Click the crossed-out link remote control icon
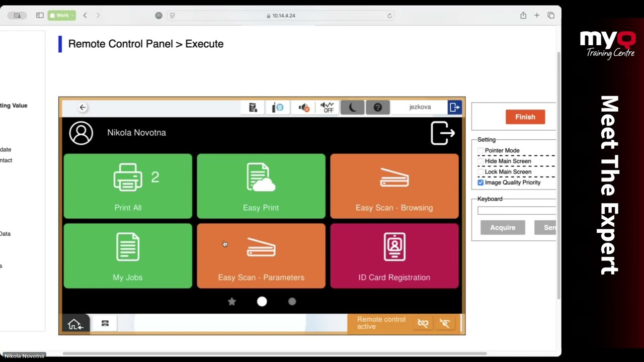 point(423,323)
